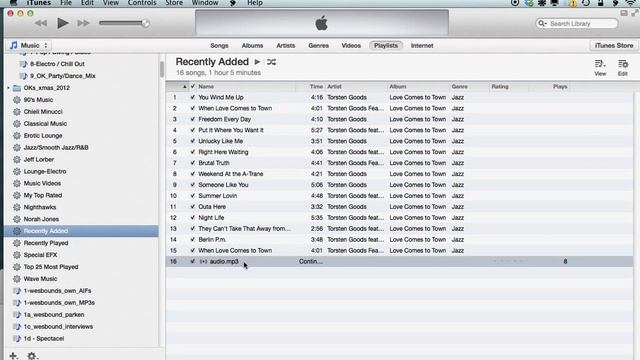Select the song Summer Lovin
Image resolution: width=640 pixels, height=360 pixels.
click(218, 196)
